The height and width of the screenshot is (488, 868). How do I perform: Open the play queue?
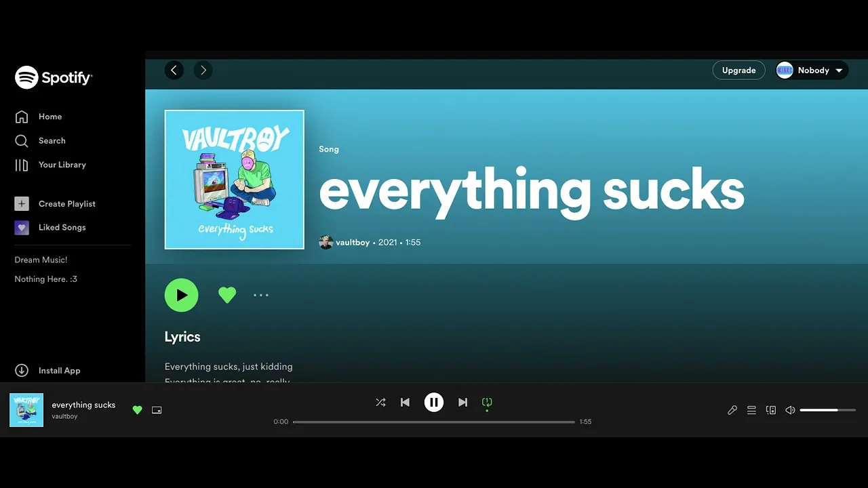(751, 410)
